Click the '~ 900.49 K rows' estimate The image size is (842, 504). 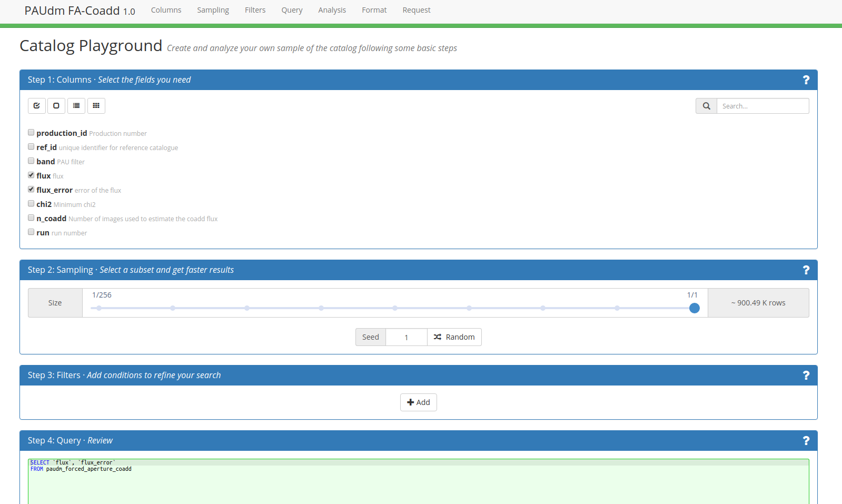pos(758,303)
